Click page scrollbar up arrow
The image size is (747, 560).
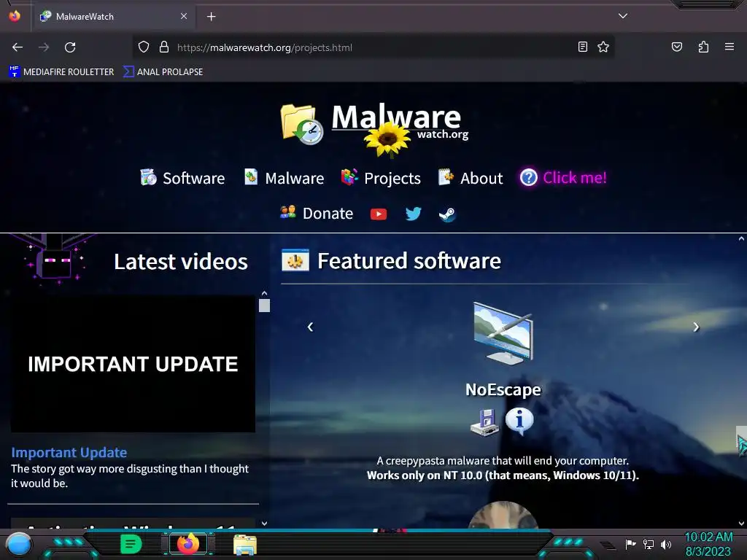tap(742, 238)
